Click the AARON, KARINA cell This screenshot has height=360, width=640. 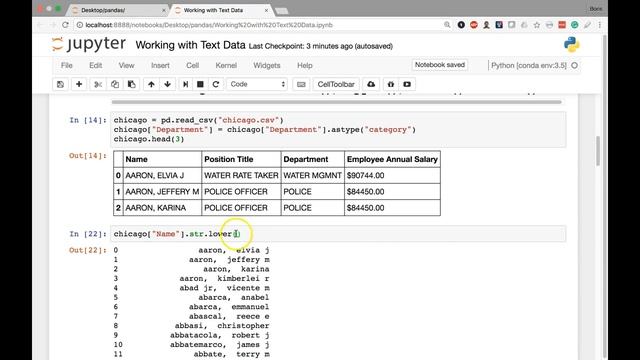pyautogui.click(x=162, y=208)
